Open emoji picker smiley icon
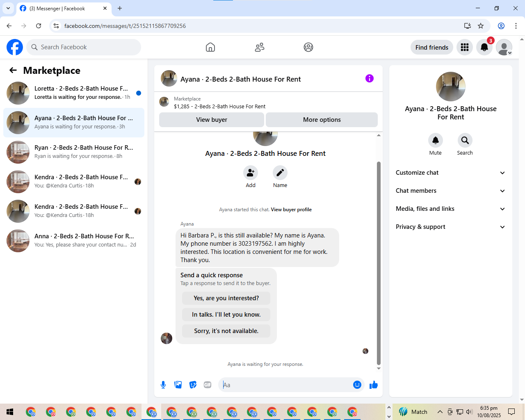Image resolution: width=525 pixels, height=420 pixels. 357,385
